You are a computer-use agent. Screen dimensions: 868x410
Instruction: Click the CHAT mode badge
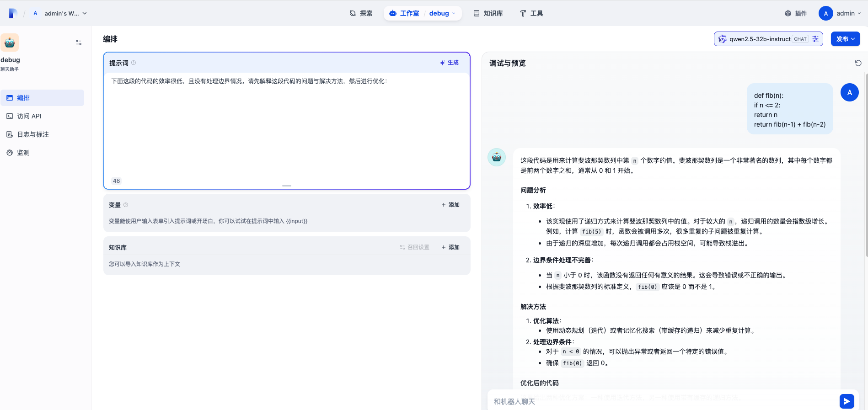(800, 39)
